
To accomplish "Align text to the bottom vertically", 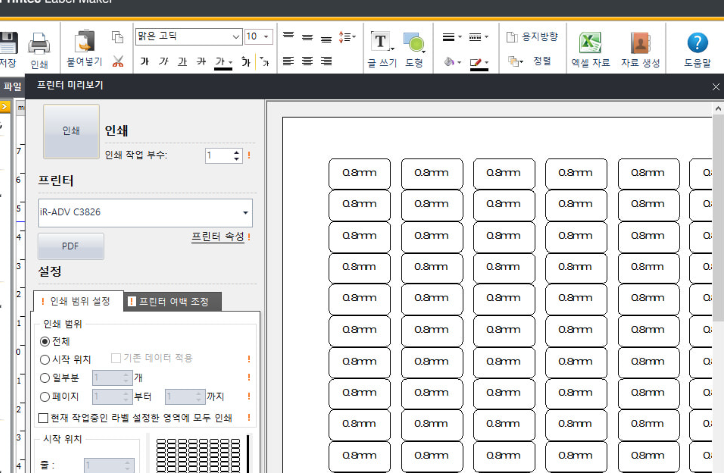I will click(x=326, y=38).
